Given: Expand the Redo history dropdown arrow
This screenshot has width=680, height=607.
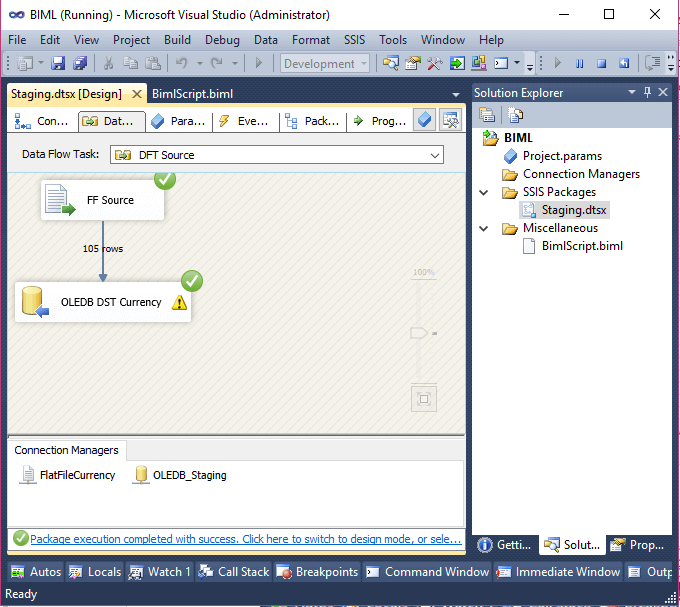Looking at the screenshot, I should pyautogui.click(x=235, y=63).
